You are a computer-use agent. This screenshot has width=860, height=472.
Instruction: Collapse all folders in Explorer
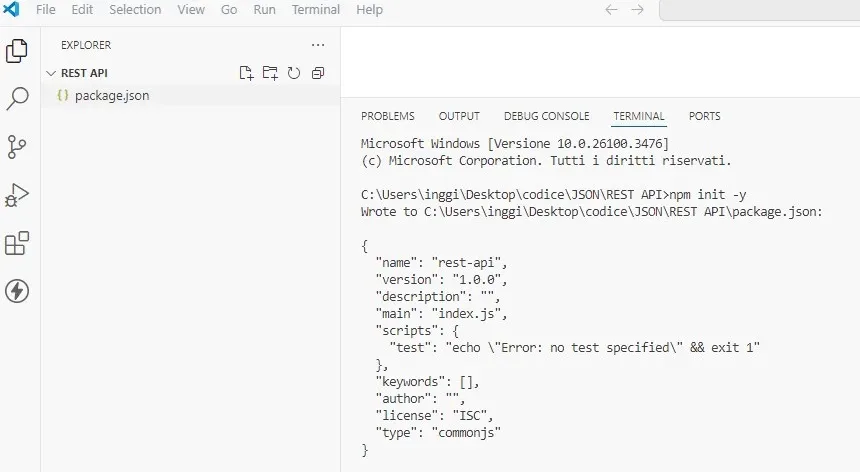(318, 73)
